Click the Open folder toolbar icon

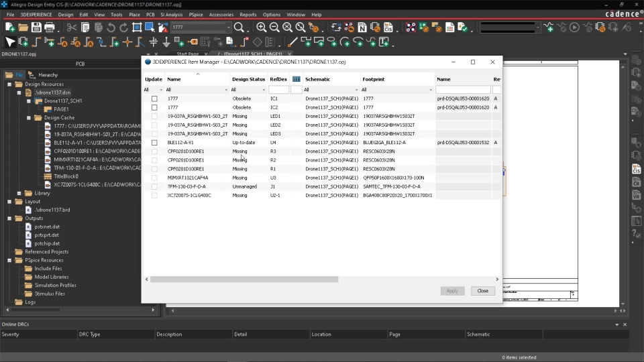click(x=23, y=27)
